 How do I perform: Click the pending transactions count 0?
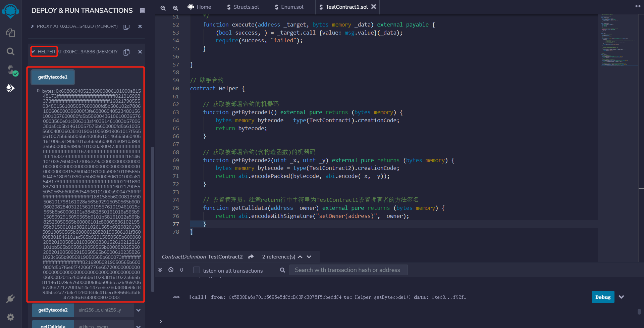click(x=181, y=270)
